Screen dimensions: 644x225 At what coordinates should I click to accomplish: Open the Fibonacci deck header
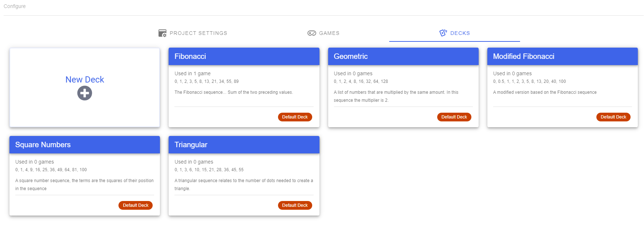(244, 56)
